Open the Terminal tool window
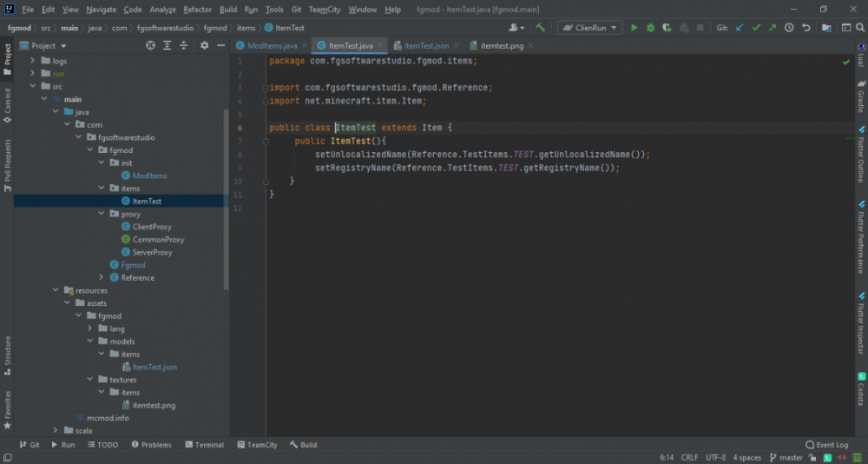Screen dimensions: 868x464 (x=204, y=445)
